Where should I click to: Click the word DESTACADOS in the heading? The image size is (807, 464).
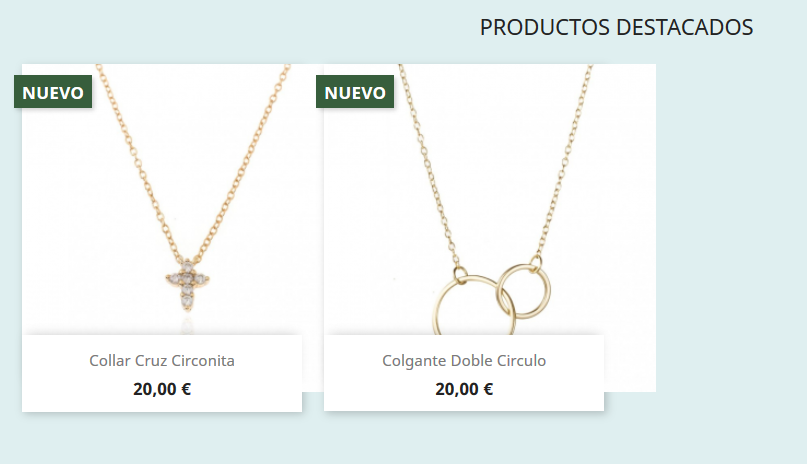coord(685,27)
